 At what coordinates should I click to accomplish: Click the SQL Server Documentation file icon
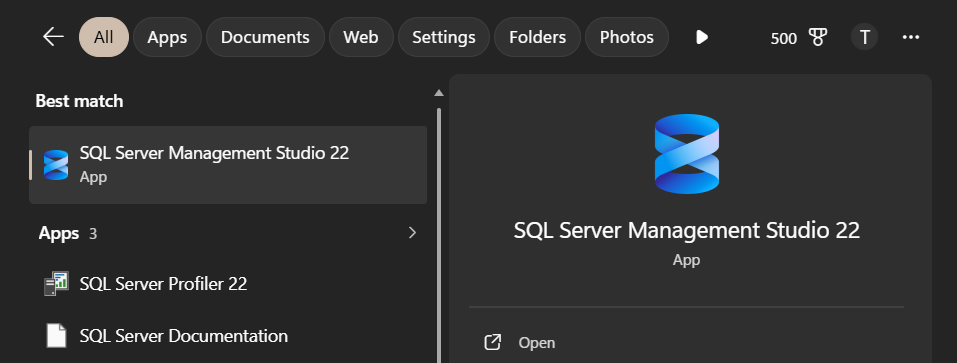56,336
